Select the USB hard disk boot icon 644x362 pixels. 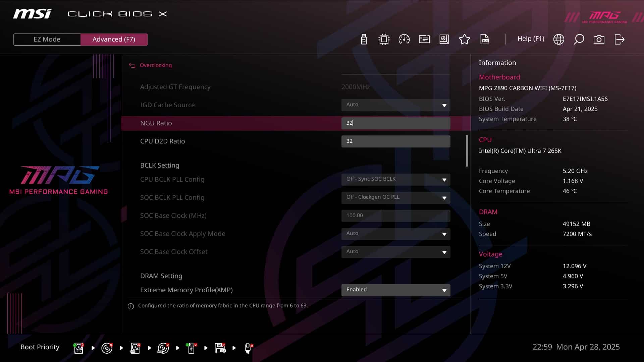click(135, 348)
